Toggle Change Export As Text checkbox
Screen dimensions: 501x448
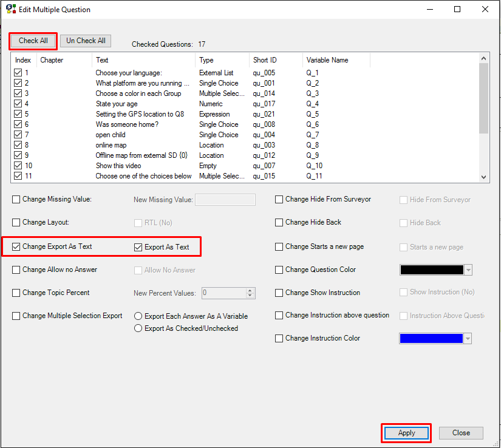tap(16, 247)
